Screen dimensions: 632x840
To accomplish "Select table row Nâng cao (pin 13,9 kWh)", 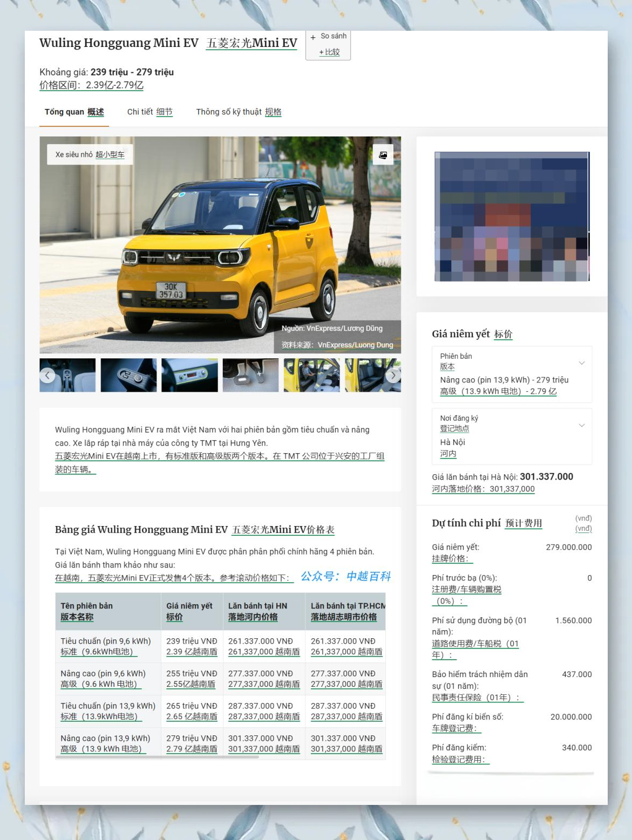I will [220, 743].
